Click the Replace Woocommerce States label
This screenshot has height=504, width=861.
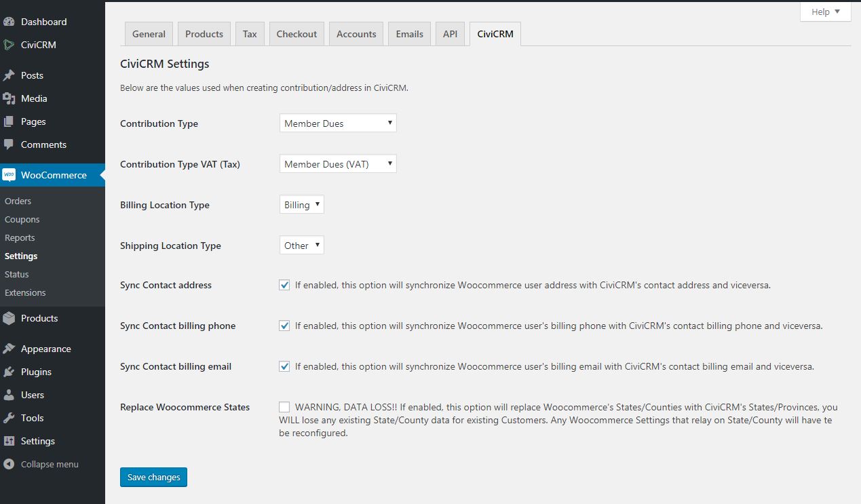coord(185,407)
